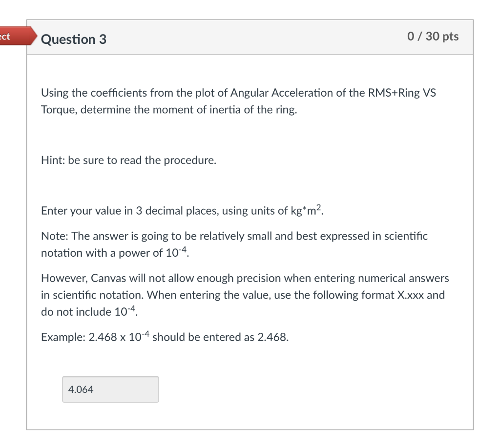Click the red Incorrect flag marker

pyautogui.click(x=15, y=37)
